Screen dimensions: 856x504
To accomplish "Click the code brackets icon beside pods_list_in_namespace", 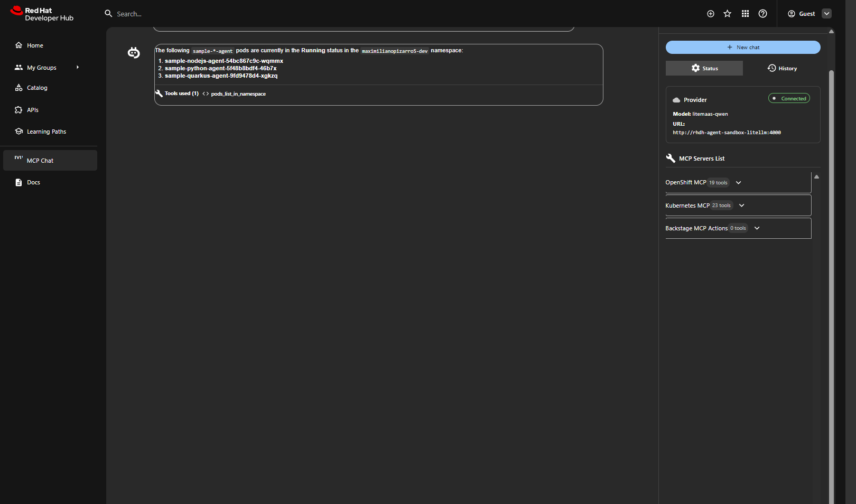I will (x=206, y=94).
